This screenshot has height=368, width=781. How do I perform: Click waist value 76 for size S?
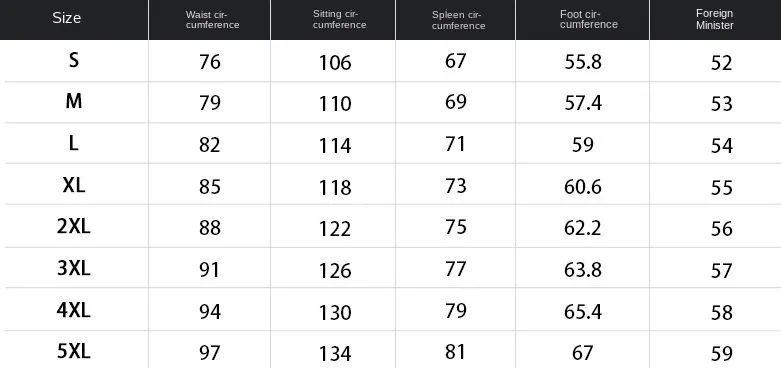tap(210, 62)
